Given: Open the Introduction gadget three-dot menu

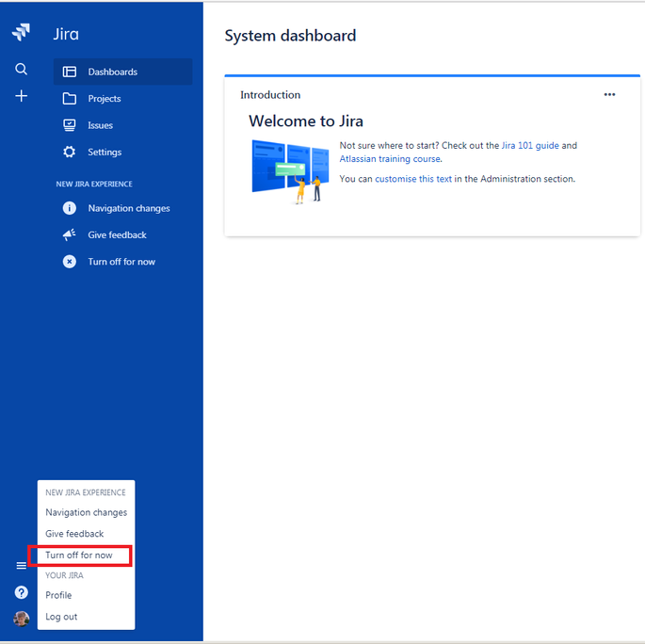Looking at the screenshot, I should point(609,94).
